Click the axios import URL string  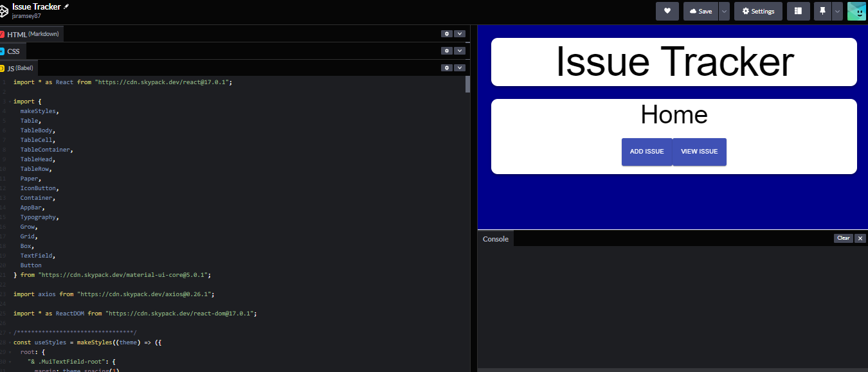pos(145,294)
